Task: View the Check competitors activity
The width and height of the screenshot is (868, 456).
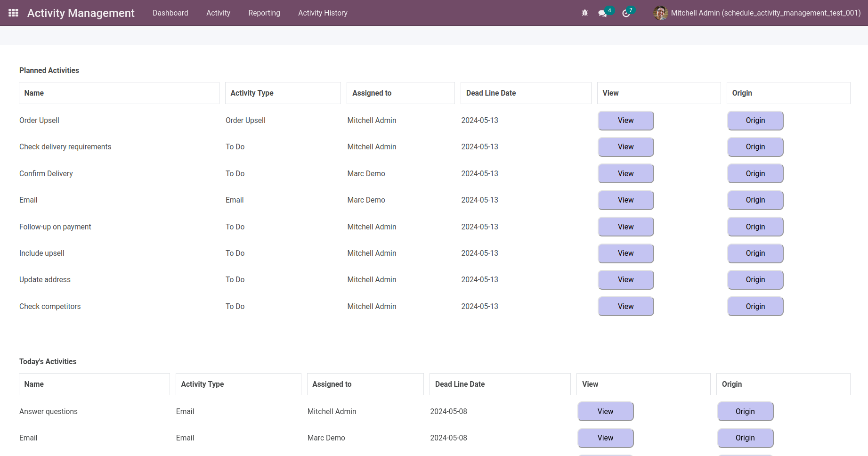Action: point(625,307)
